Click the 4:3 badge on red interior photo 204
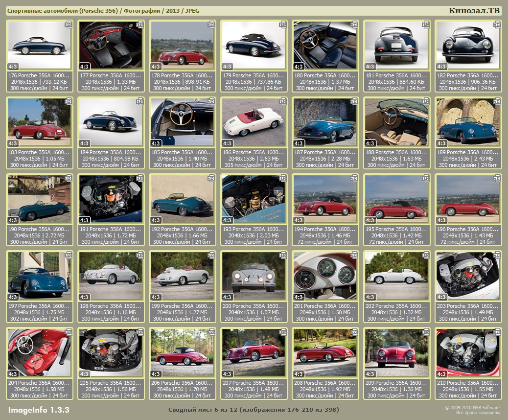Viewport: 508px width, 420px height. coord(13,374)
